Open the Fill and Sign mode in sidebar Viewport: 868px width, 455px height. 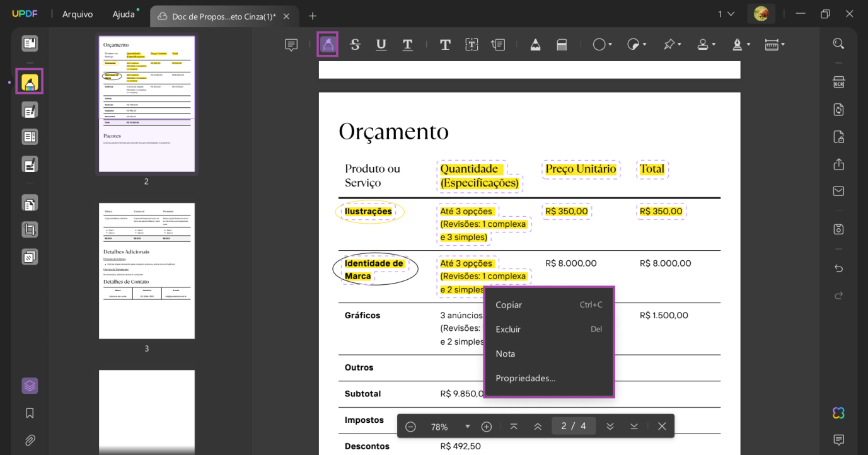pos(30,164)
